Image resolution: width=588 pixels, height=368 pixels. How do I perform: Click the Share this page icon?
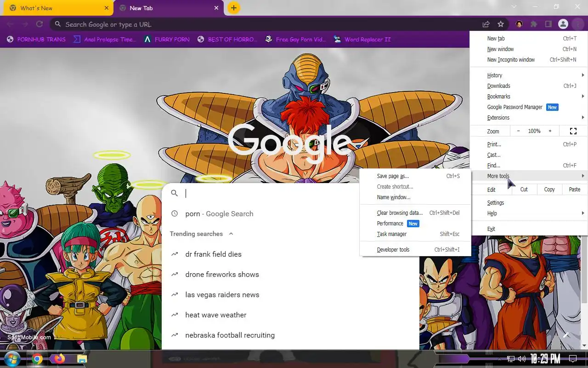click(486, 24)
